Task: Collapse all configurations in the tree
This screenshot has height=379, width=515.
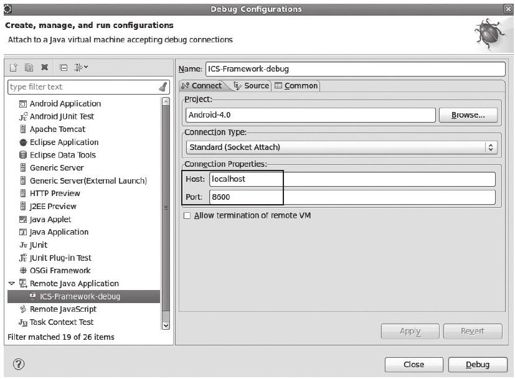Action: [x=63, y=68]
